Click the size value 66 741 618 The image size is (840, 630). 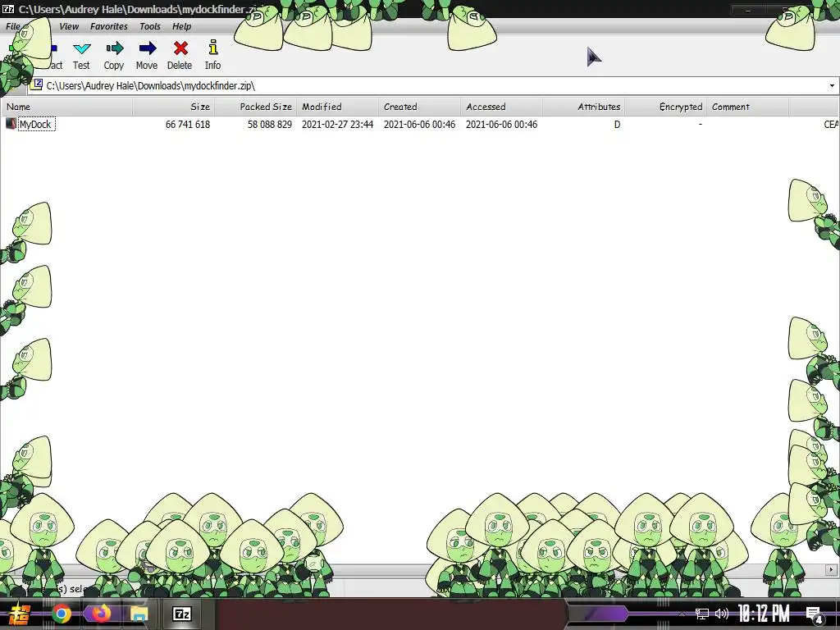(x=188, y=125)
